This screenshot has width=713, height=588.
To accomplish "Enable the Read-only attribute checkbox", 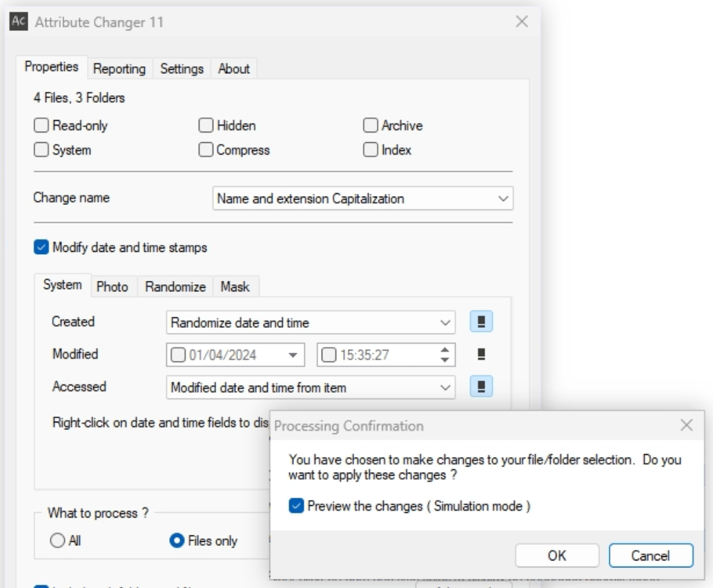I will point(41,125).
